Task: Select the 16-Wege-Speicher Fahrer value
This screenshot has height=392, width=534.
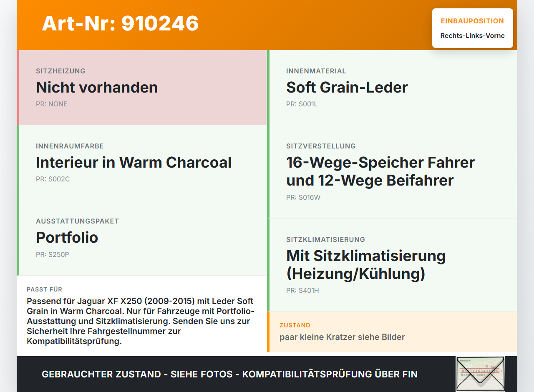Action: [380, 171]
